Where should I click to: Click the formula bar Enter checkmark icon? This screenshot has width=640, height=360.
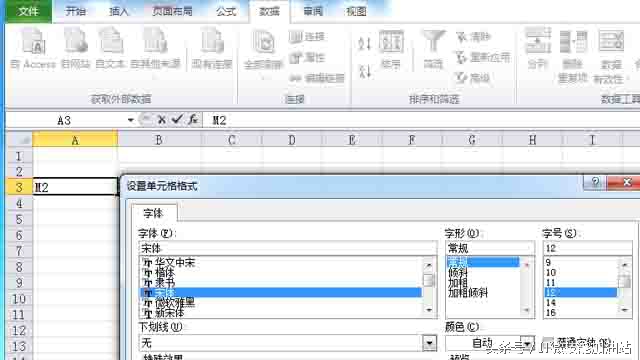coord(177,120)
